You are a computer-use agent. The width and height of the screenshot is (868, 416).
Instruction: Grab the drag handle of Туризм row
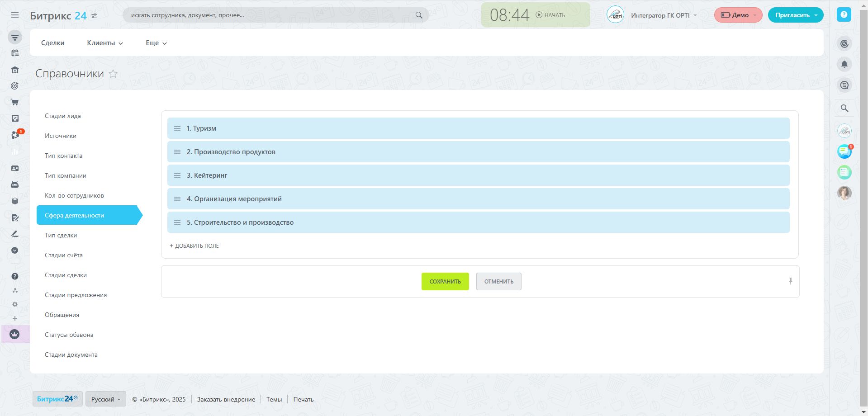[177, 128]
